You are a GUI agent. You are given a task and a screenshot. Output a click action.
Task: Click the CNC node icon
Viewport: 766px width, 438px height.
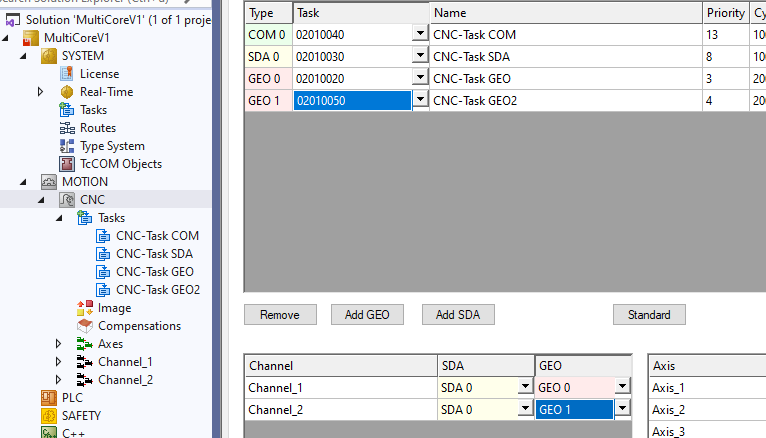coord(67,200)
